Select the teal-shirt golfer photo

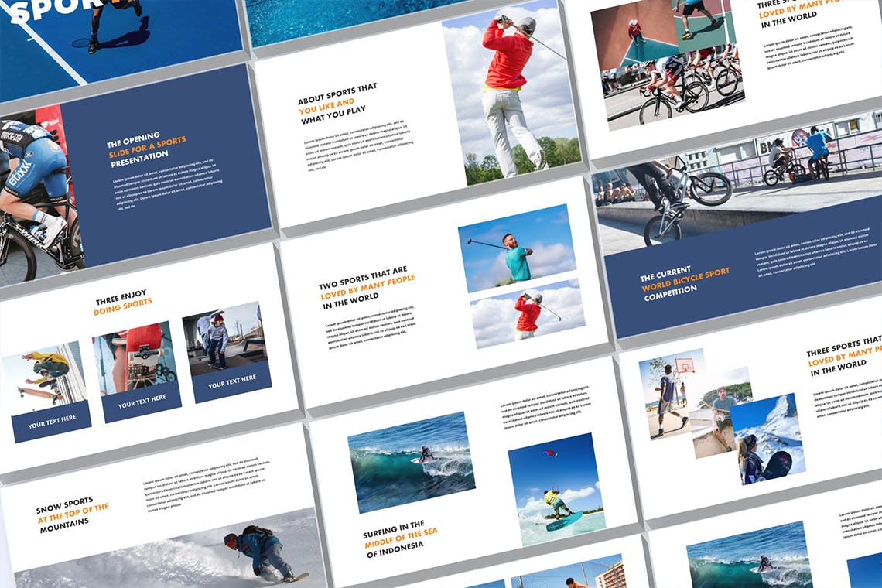click(x=517, y=248)
